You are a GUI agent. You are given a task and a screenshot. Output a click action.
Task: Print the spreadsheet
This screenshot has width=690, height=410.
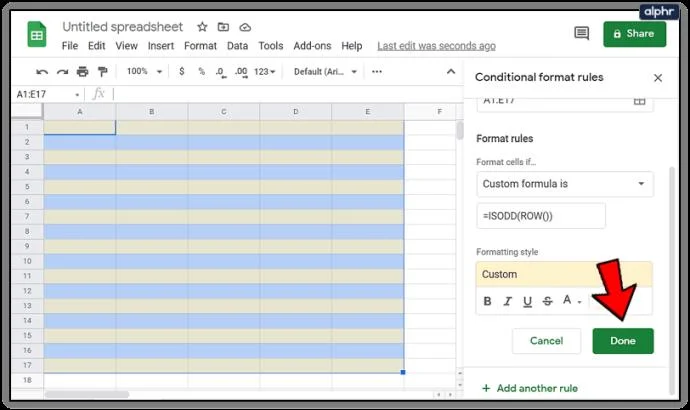[x=82, y=72]
